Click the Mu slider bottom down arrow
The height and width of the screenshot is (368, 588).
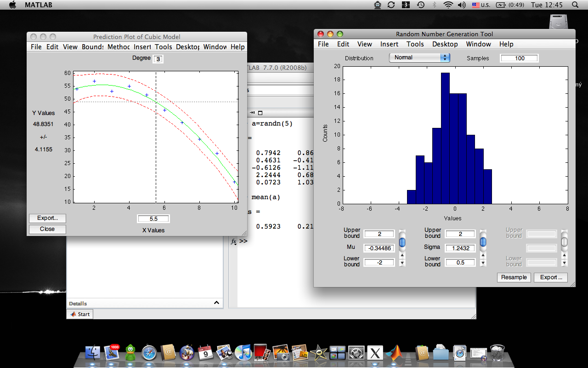(x=402, y=263)
